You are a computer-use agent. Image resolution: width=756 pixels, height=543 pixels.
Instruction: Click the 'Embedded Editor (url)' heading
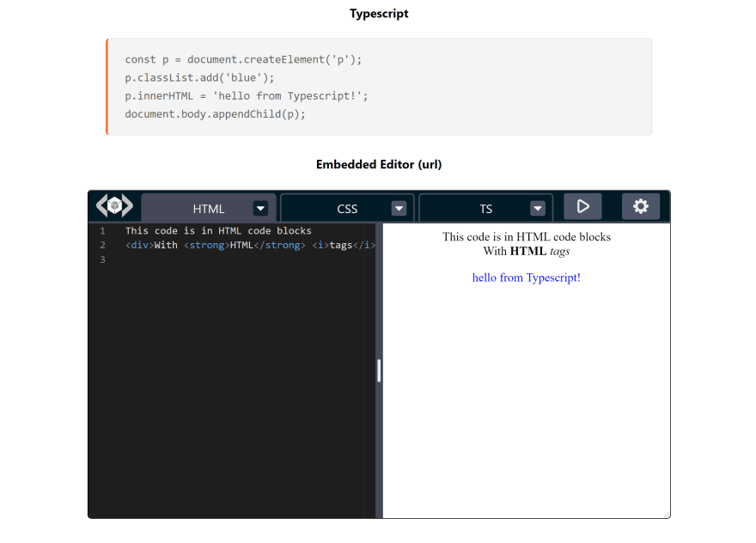(379, 164)
